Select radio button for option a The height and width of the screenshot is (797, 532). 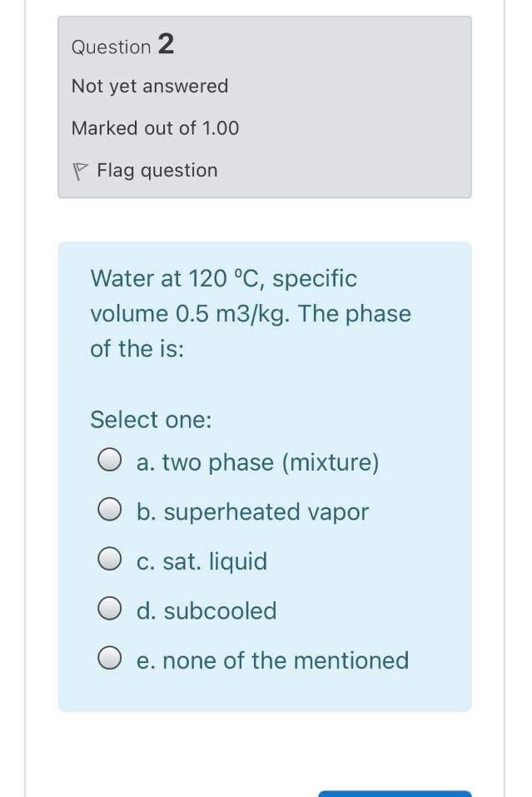[108, 461]
